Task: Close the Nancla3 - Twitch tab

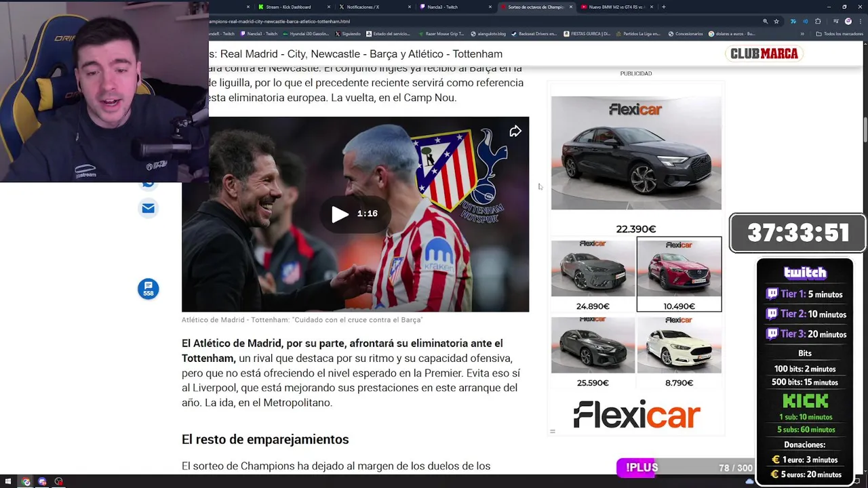Action: (x=490, y=7)
